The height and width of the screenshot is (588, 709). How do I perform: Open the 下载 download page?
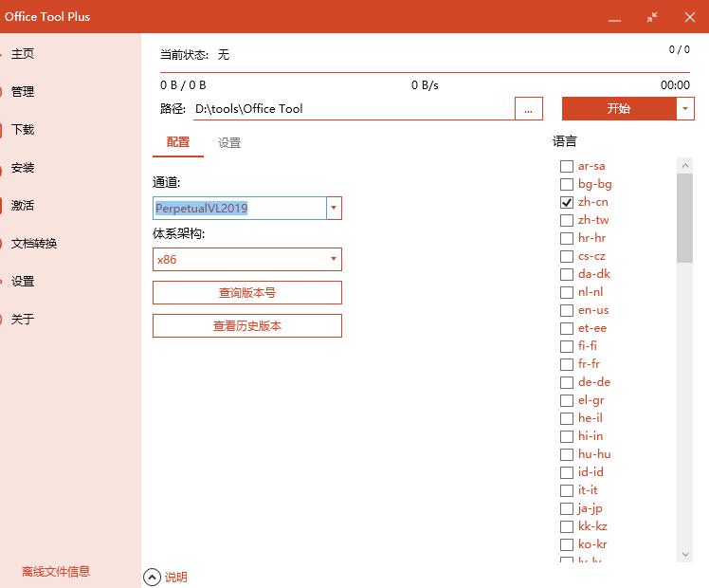[x=23, y=130]
